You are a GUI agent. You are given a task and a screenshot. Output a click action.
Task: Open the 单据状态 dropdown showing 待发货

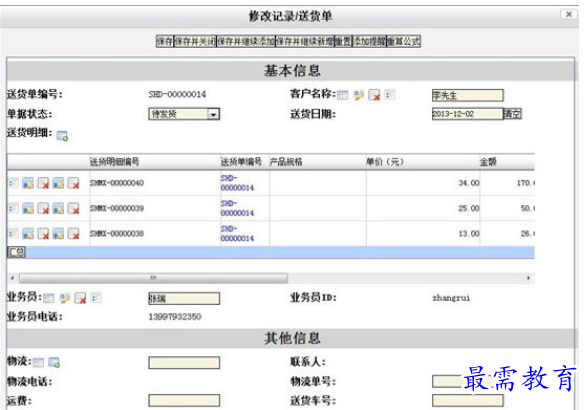point(184,114)
